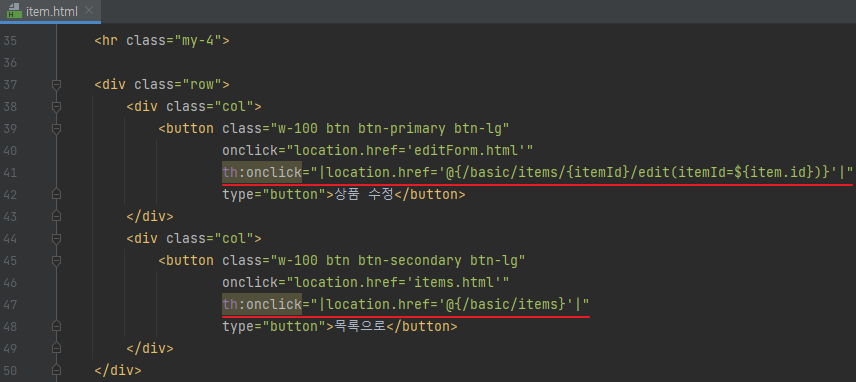
Task: Click the closing </div> tag on line 49
Action: click(x=150, y=348)
